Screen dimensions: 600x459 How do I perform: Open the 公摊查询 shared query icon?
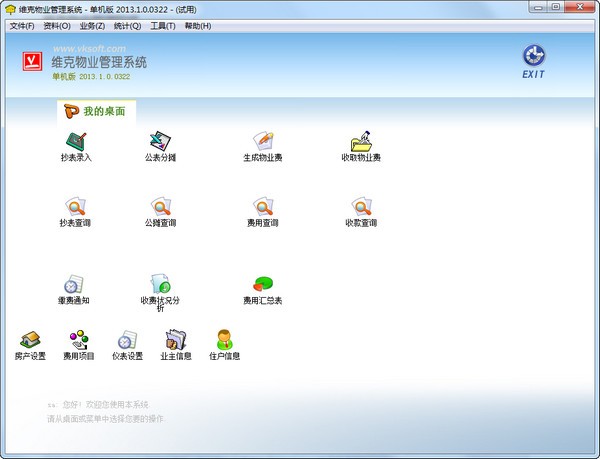pyautogui.click(x=160, y=207)
